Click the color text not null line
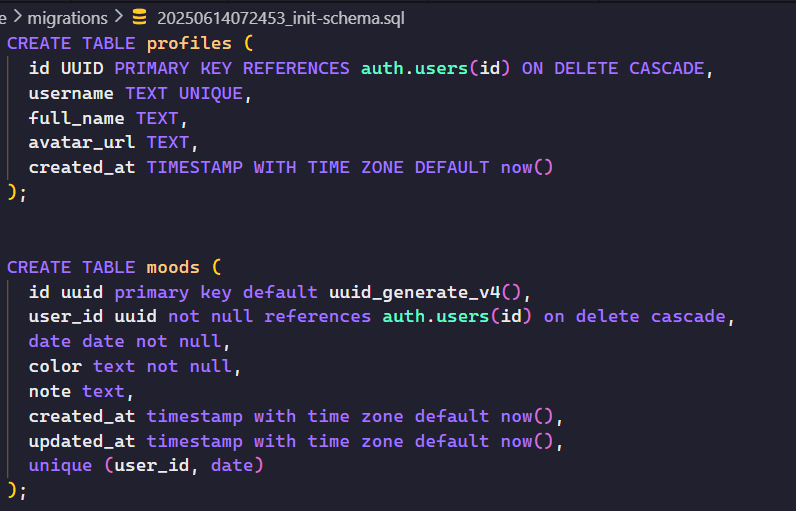The image size is (796, 511). (135, 366)
